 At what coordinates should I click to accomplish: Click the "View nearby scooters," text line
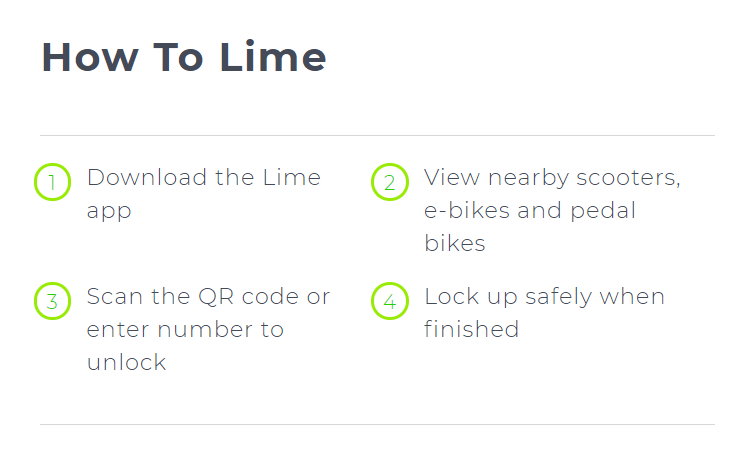point(552,178)
